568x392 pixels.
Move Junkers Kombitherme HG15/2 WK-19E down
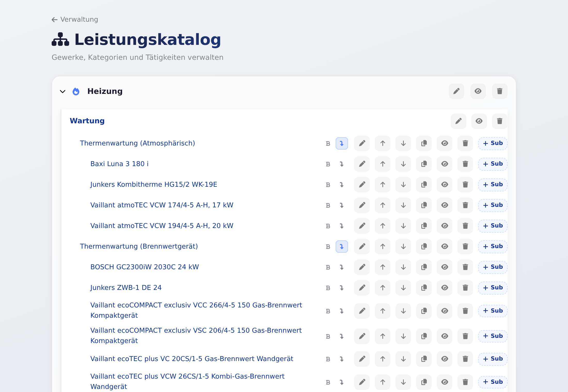pos(403,185)
